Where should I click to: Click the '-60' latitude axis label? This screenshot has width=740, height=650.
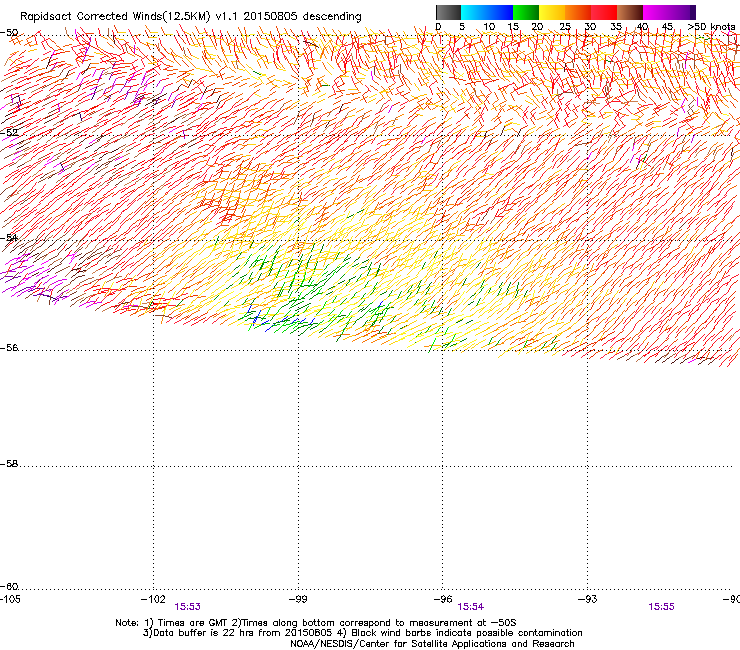point(9,587)
